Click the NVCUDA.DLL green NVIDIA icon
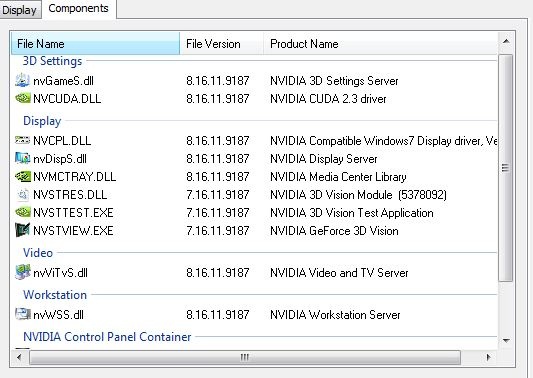This screenshot has height=378, width=533. [22, 99]
